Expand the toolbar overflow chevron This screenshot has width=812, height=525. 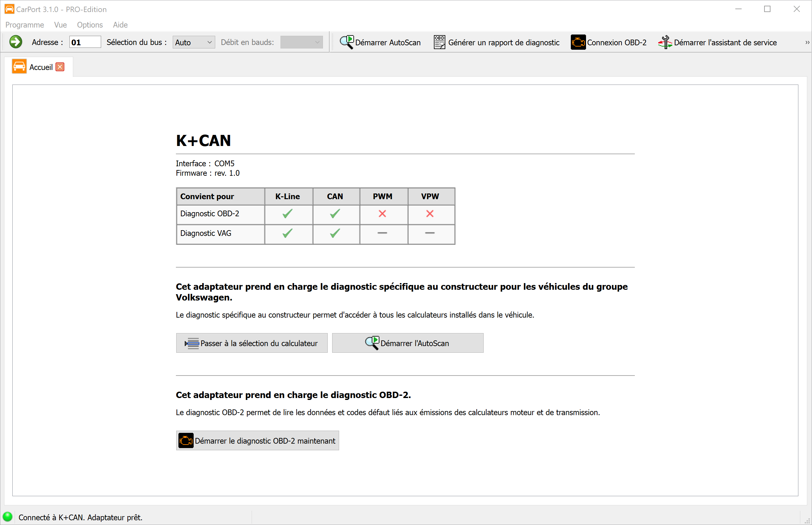click(x=807, y=42)
